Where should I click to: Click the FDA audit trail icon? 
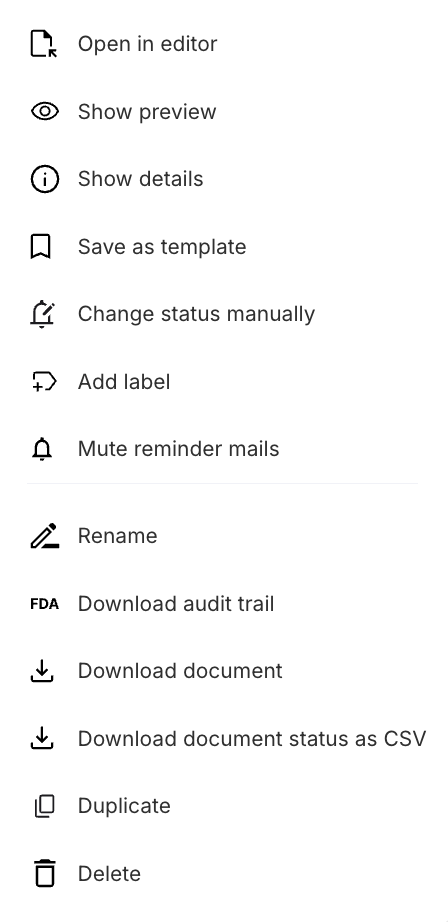[x=44, y=604]
